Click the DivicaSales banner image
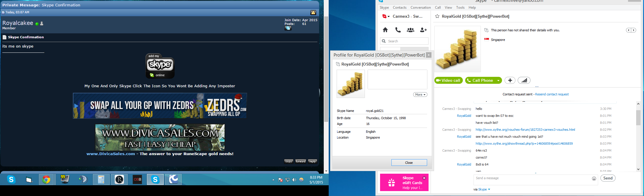 click(160, 137)
